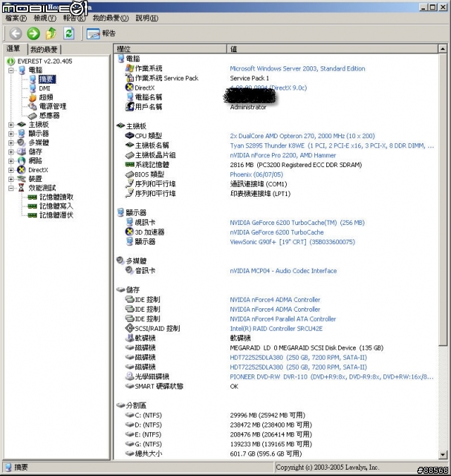Click the 值 column header
Image resolution: width=451 pixels, height=476 pixels.
333,49
